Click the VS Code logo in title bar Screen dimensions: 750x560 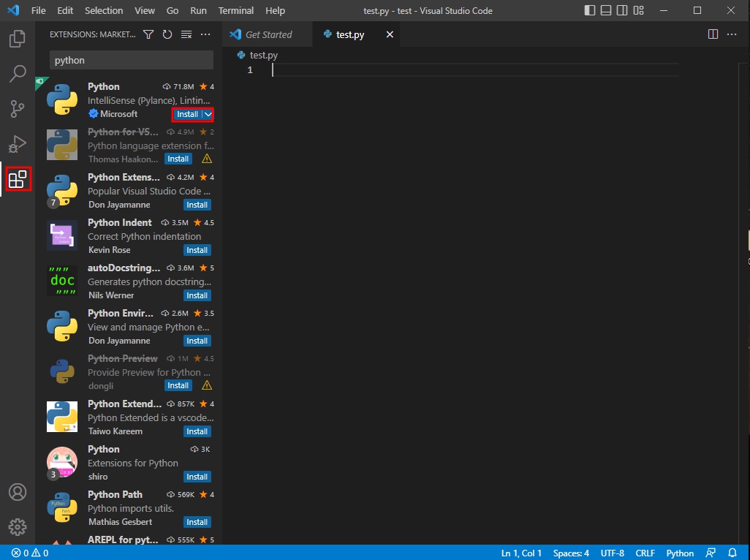13,10
